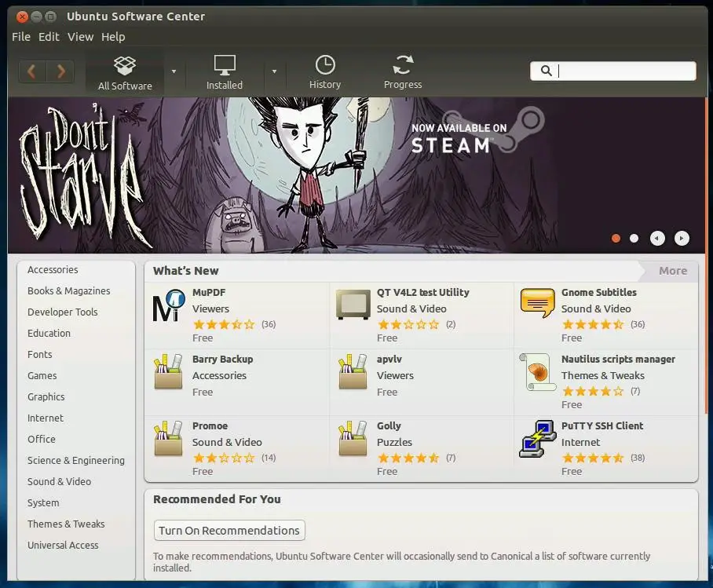Click the PuTTY SSH Client star rating
The height and width of the screenshot is (588, 713).
(x=593, y=458)
